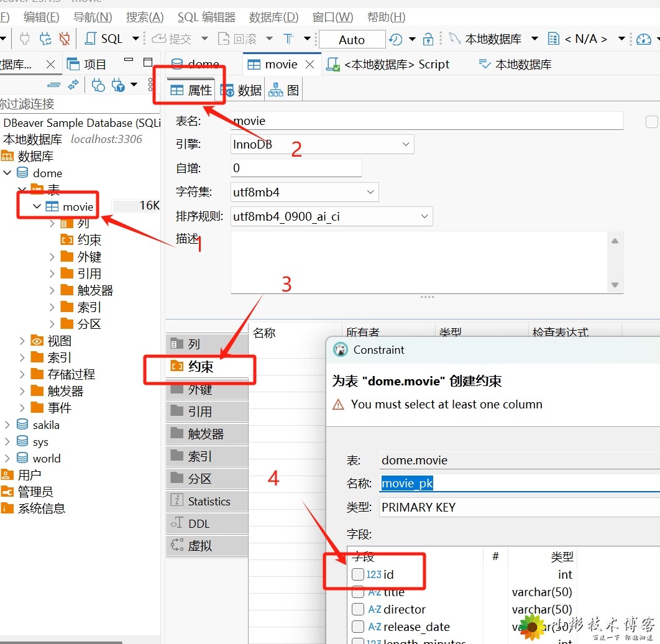This screenshot has width=660, height=644.
Task: Click the padlock icon in toolbar
Action: click(428, 39)
